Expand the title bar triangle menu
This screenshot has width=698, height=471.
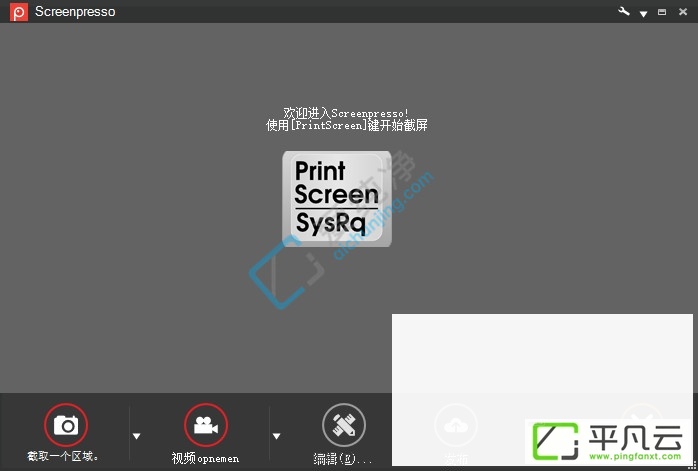coord(643,14)
